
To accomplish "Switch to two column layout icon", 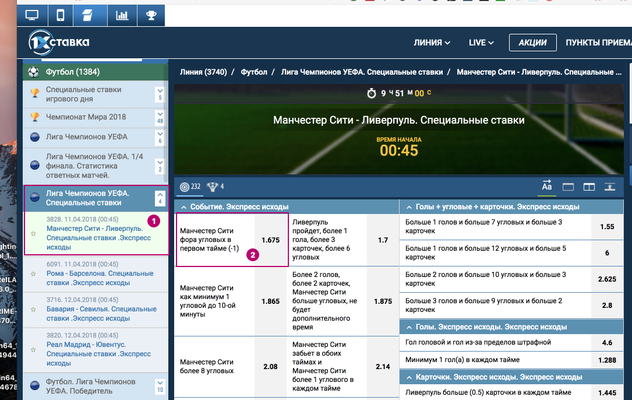I will point(589,187).
